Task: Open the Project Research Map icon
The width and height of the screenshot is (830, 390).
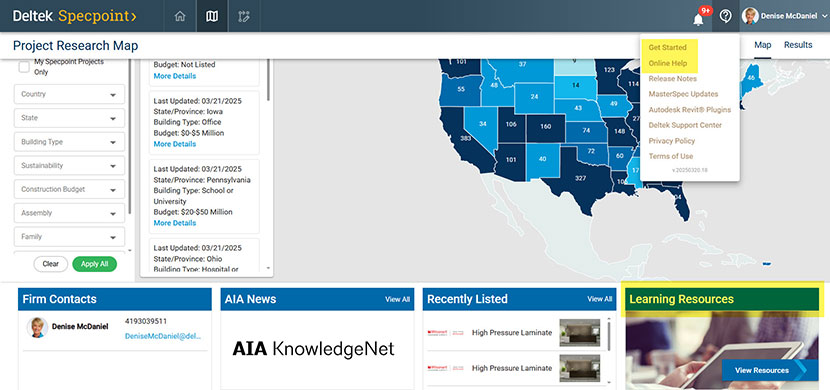Action: point(212,16)
